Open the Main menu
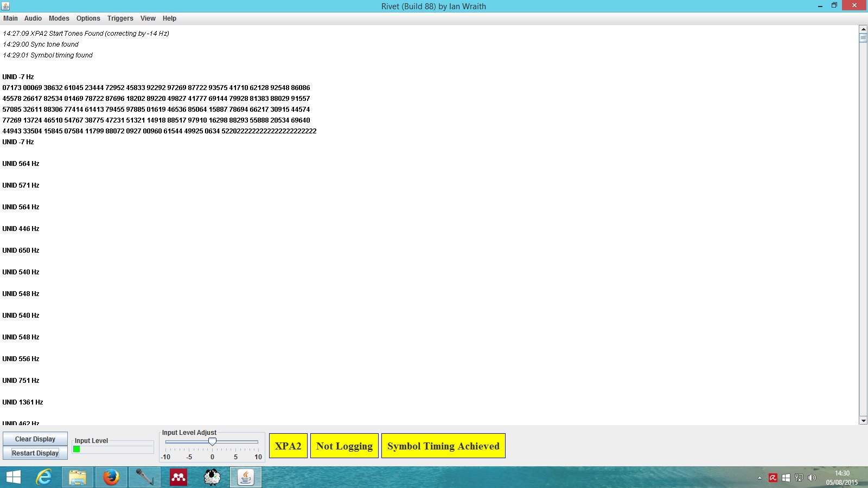This screenshot has height=488, width=868. point(10,18)
